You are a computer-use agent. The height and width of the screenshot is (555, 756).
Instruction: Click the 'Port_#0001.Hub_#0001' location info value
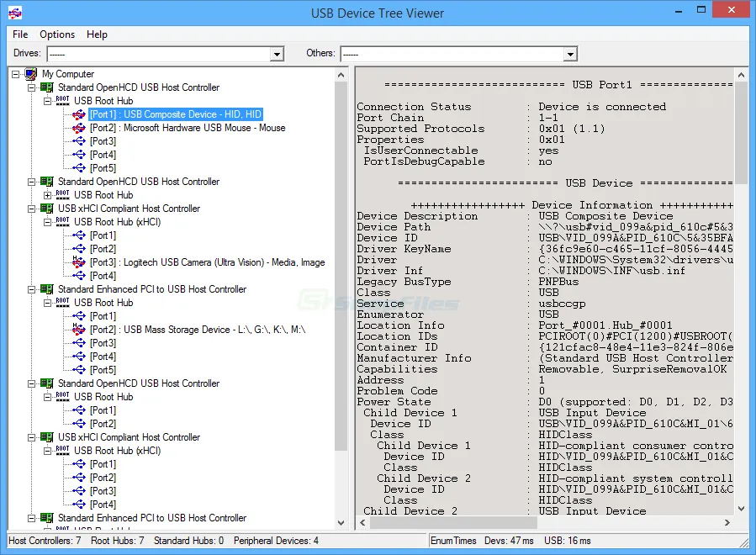(x=605, y=325)
